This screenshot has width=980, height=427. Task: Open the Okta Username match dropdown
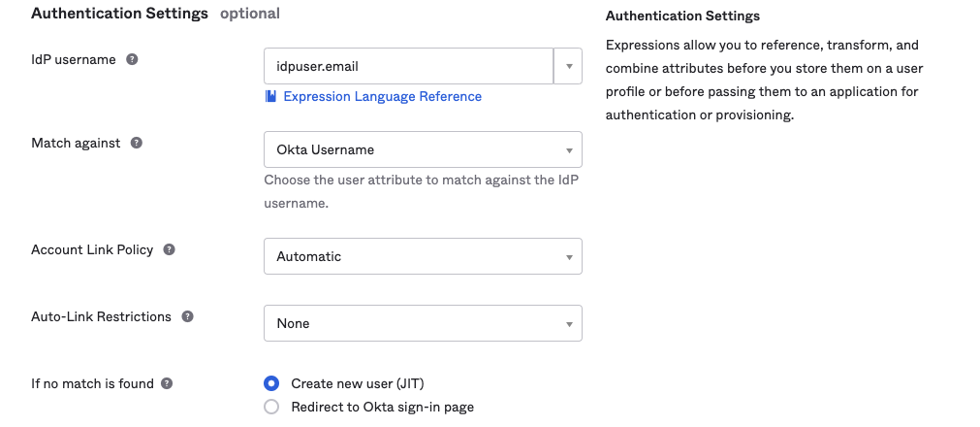click(x=423, y=149)
